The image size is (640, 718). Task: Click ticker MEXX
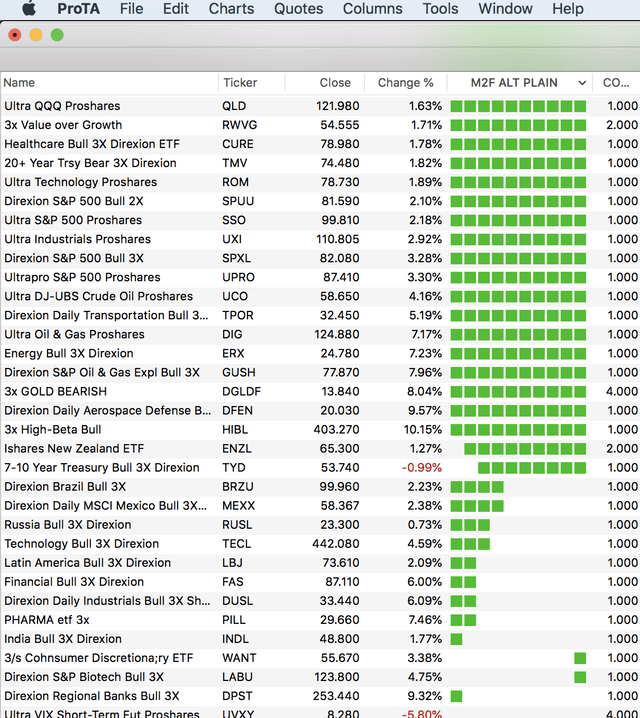coord(239,506)
